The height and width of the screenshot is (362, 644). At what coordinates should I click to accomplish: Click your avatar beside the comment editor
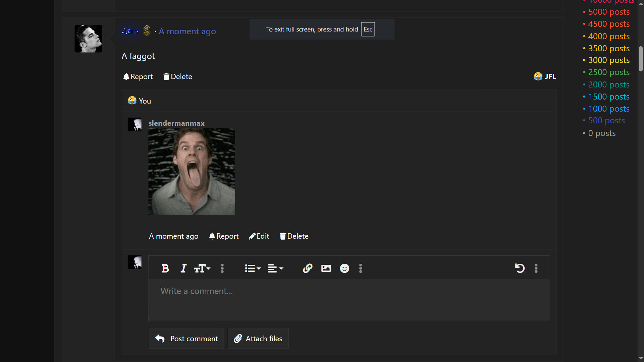click(135, 262)
